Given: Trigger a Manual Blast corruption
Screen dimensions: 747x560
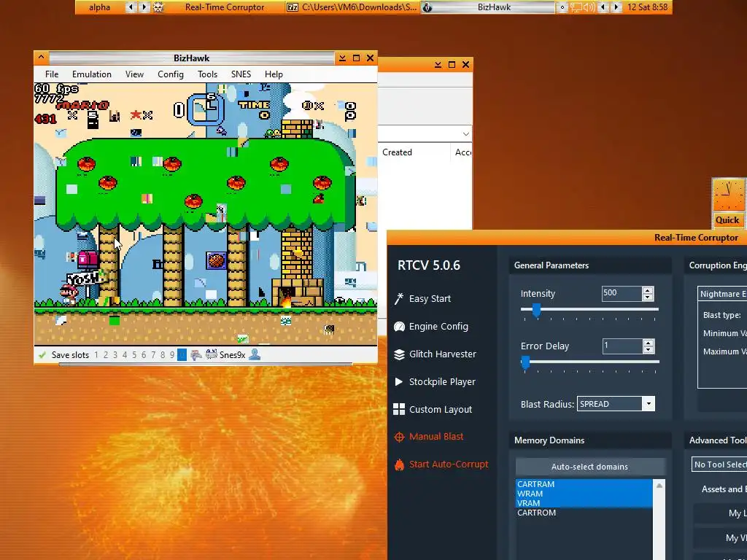Looking at the screenshot, I should [428, 436].
